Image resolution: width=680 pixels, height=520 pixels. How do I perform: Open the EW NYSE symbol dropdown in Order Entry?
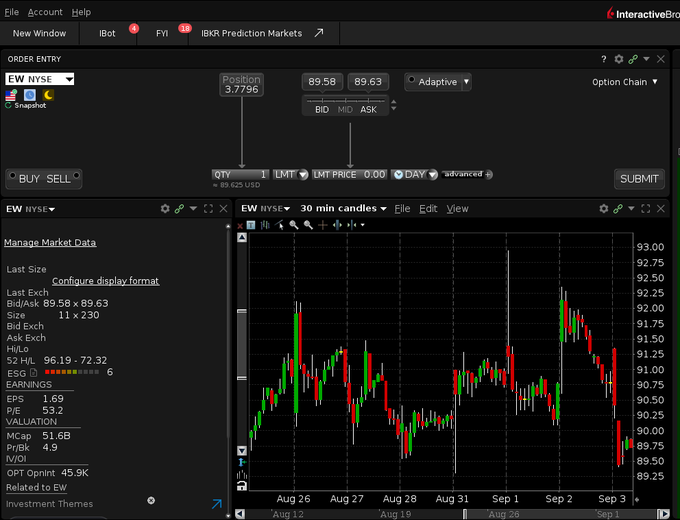click(x=69, y=79)
